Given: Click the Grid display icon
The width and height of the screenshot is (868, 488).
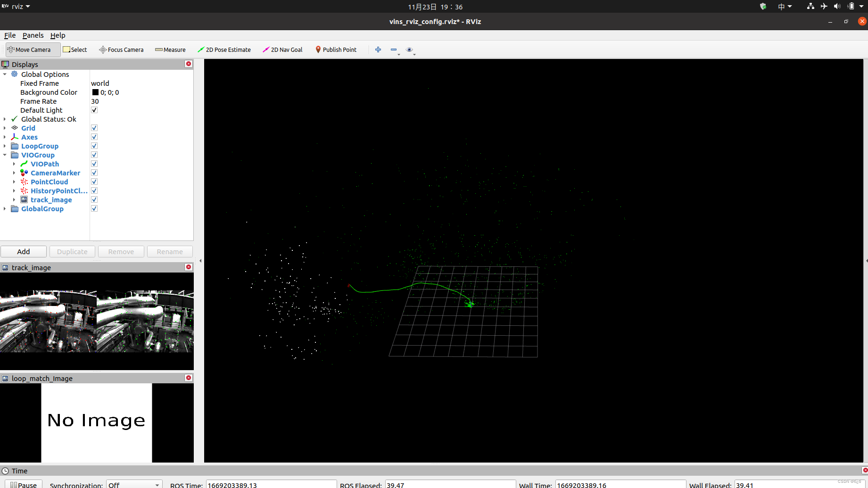Looking at the screenshot, I should tap(15, 128).
